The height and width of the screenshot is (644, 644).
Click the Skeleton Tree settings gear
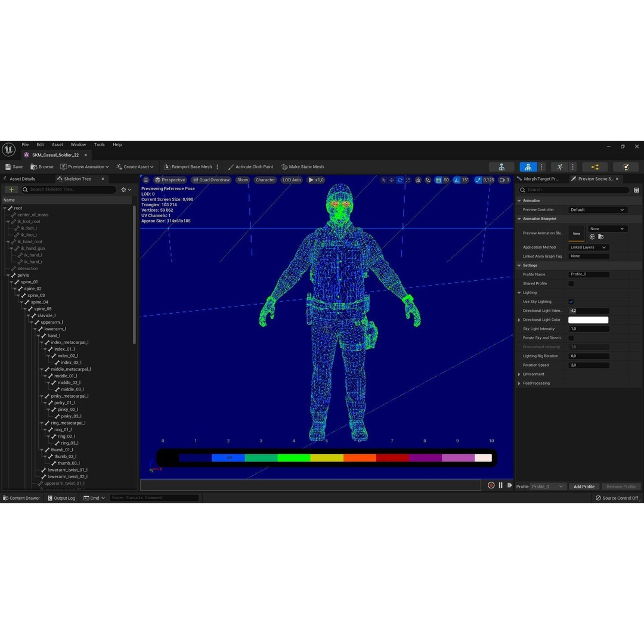coord(124,189)
